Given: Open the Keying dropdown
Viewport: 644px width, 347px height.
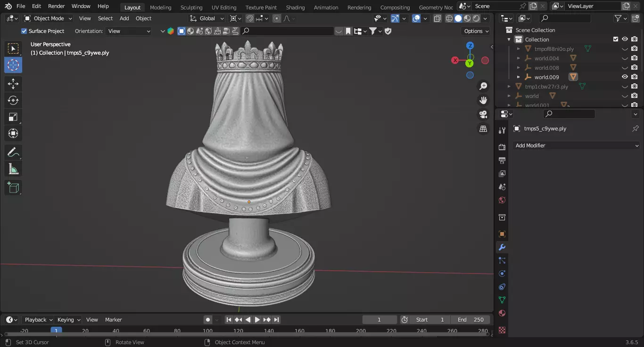Looking at the screenshot, I should (x=68, y=320).
